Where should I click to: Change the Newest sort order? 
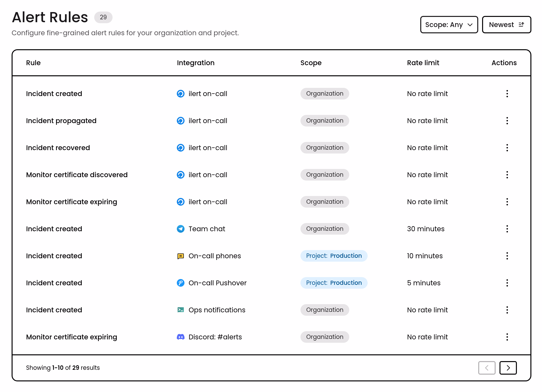pos(506,25)
